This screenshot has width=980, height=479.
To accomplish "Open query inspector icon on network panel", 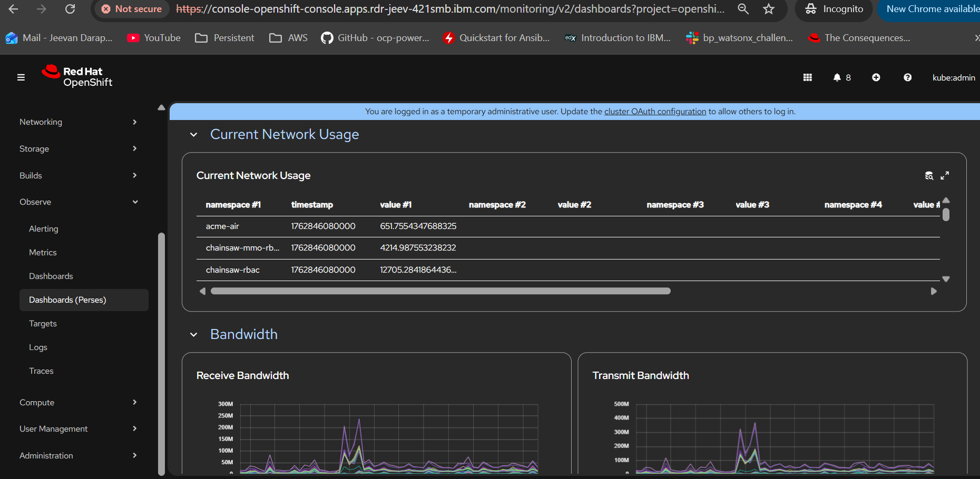I will [929, 176].
